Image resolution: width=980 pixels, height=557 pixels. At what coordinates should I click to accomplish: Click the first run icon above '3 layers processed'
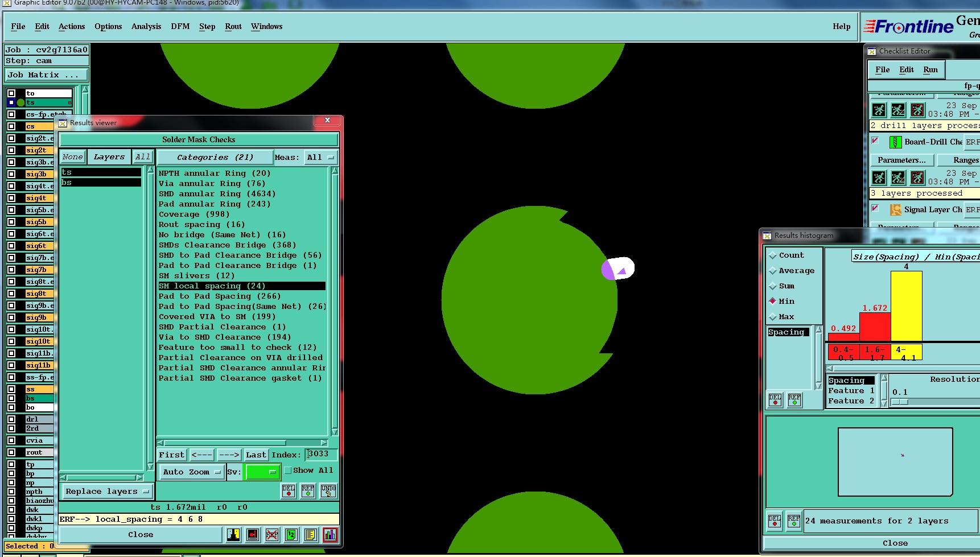point(879,178)
